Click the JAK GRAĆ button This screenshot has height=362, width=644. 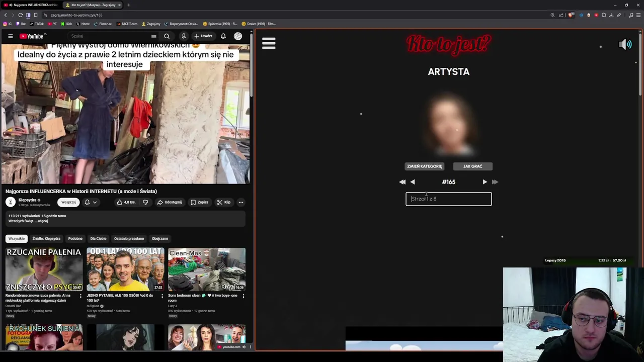(472, 166)
